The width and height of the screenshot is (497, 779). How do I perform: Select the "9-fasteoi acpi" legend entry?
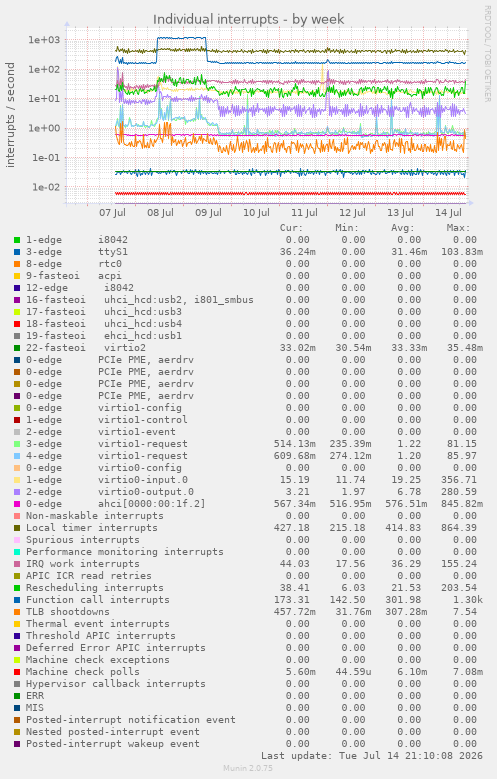[74, 276]
